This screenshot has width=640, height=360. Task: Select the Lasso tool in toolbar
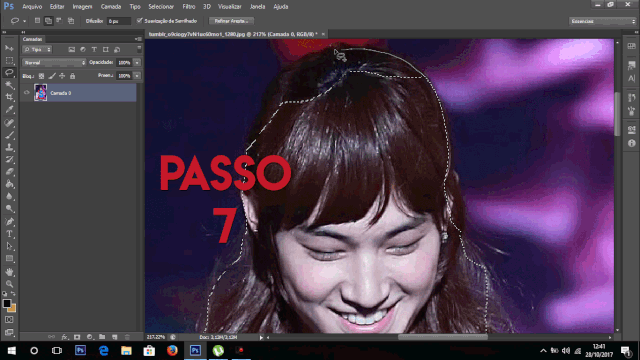click(x=9, y=73)
